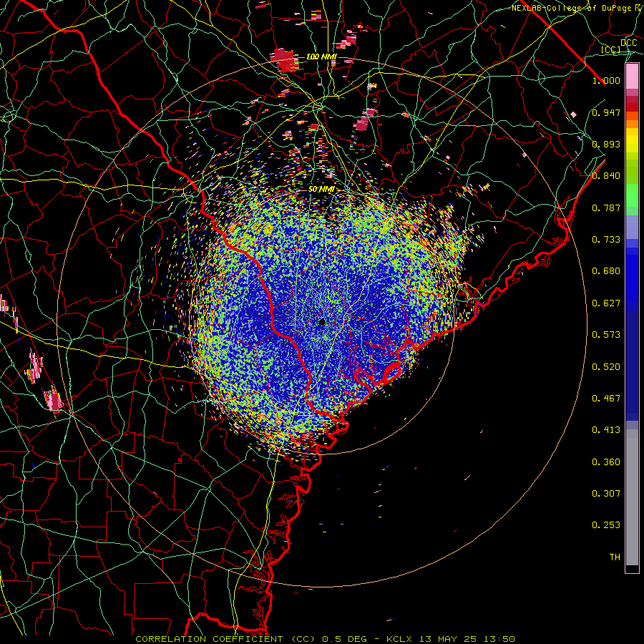This screenshot has height=644, width=644.
Task: Pick the light pink segment of the color bar
Action: click(632, 77)
